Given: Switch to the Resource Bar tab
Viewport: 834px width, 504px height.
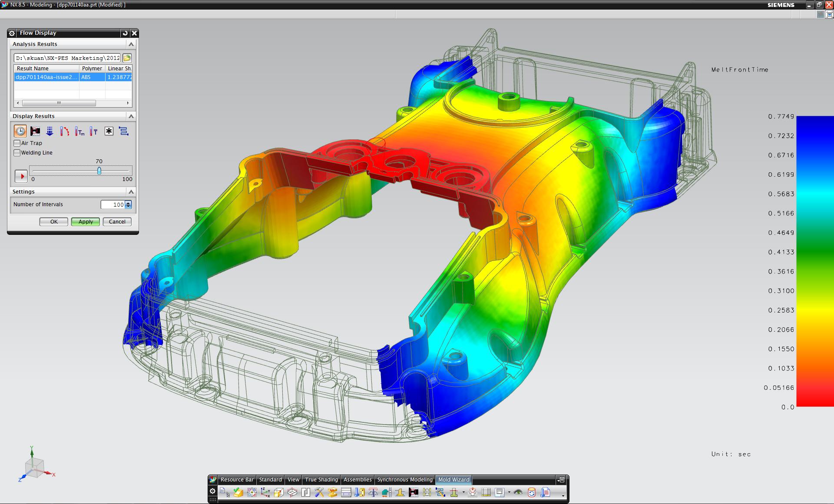Looking at the screenshot, I should (x=237, y=480).
